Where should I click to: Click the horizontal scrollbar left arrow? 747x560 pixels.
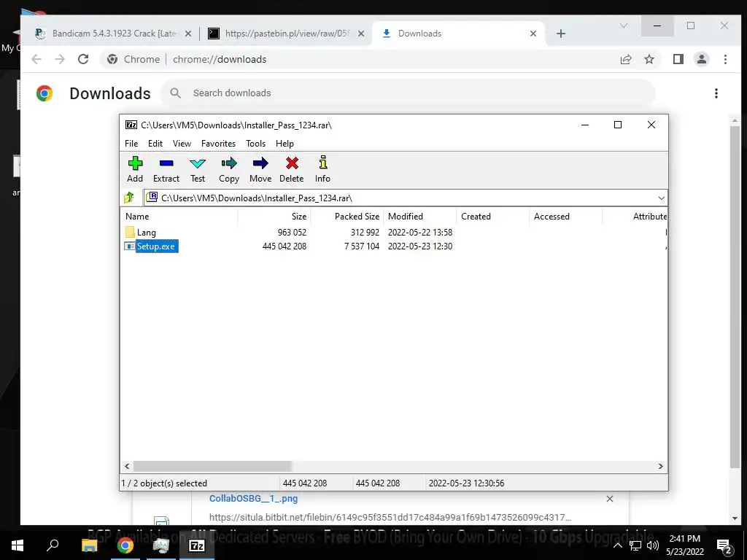(x=127, y=466)
